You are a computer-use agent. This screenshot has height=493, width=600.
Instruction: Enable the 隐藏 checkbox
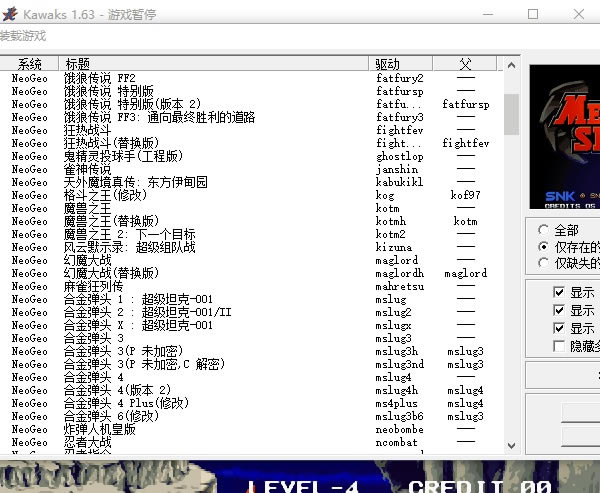tap(559, 346)
